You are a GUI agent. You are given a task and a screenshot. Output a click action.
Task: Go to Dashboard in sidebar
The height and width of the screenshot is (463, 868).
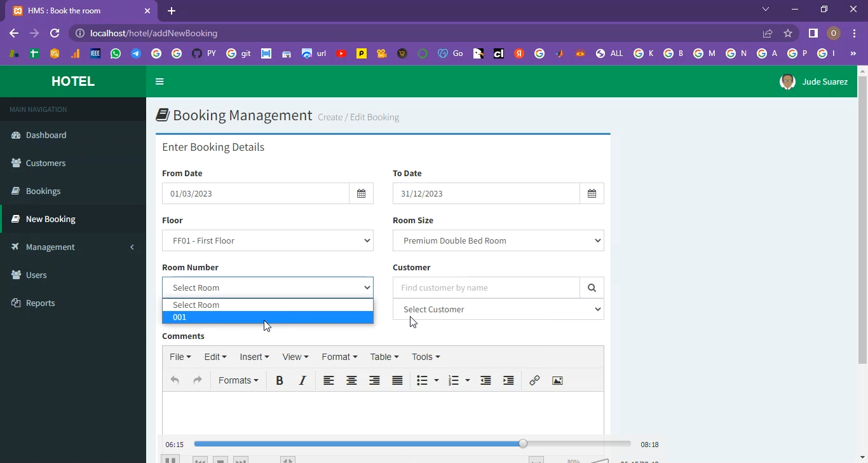[x=46, y=135]
